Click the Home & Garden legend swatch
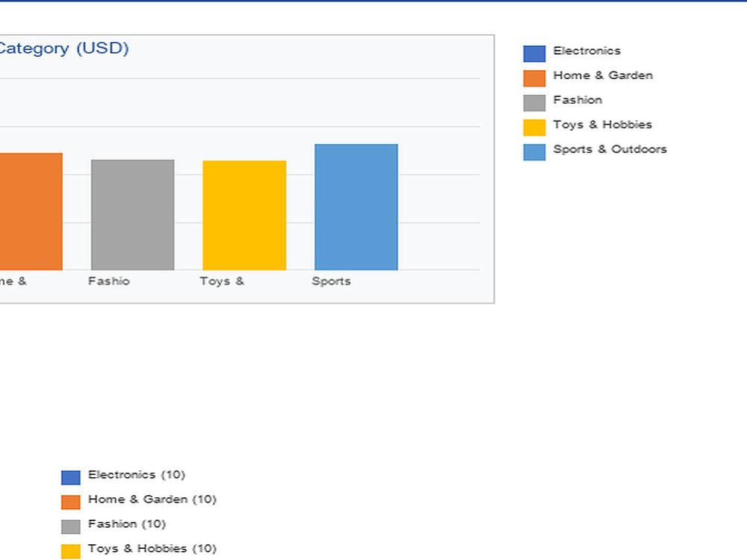747x560 pixels. tap(534, 78)
